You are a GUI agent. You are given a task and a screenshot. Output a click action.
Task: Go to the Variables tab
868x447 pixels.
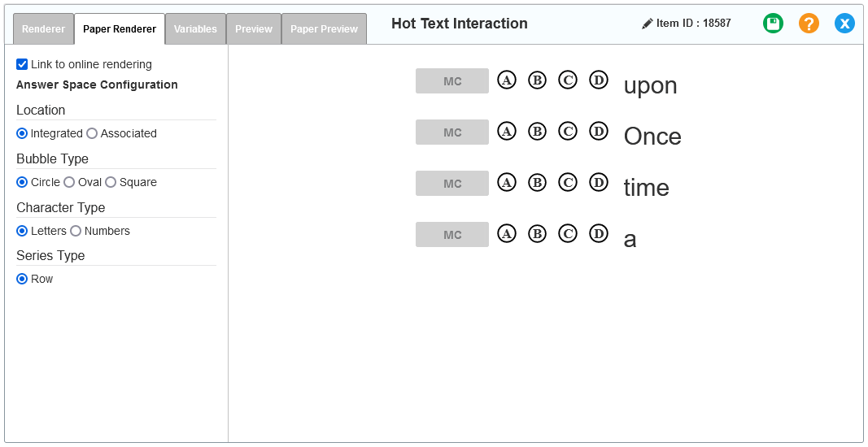pyautogui.click(x=195, y=28)
